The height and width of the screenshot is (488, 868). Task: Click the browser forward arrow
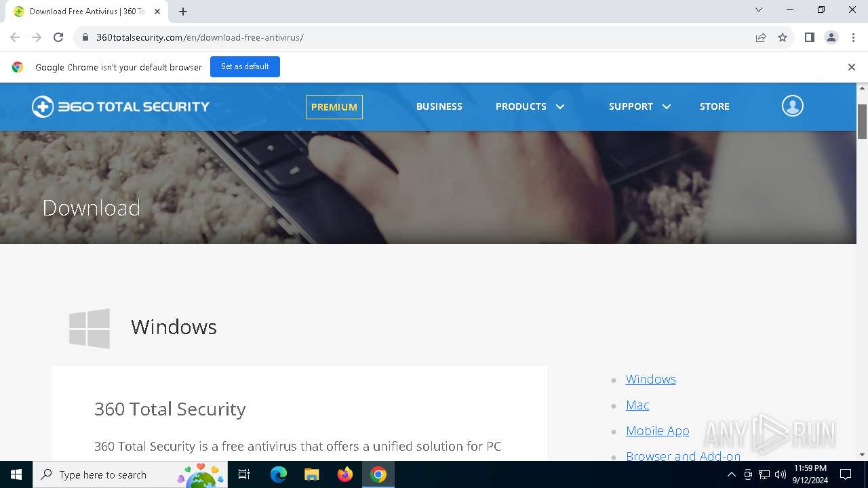coord(37,37)
